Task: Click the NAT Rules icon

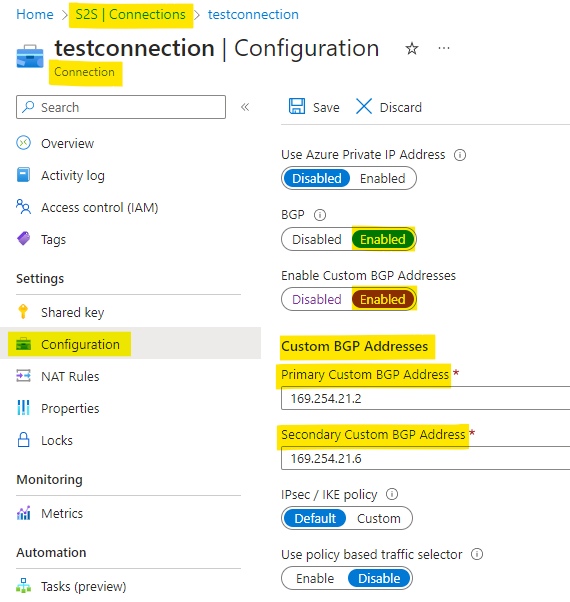Action: click(x=23, y=375)
